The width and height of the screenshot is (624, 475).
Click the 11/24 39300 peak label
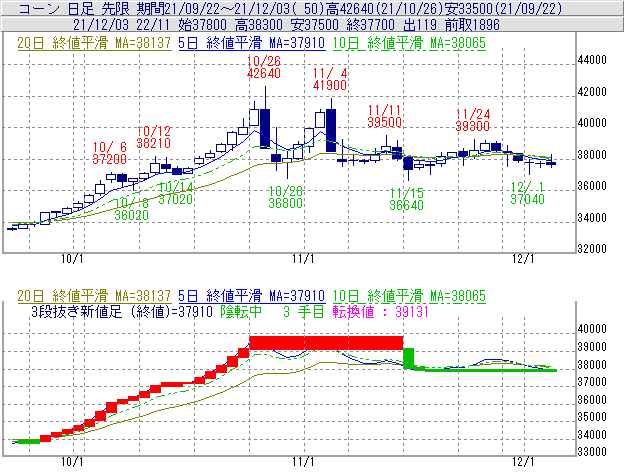coord(472,120)
